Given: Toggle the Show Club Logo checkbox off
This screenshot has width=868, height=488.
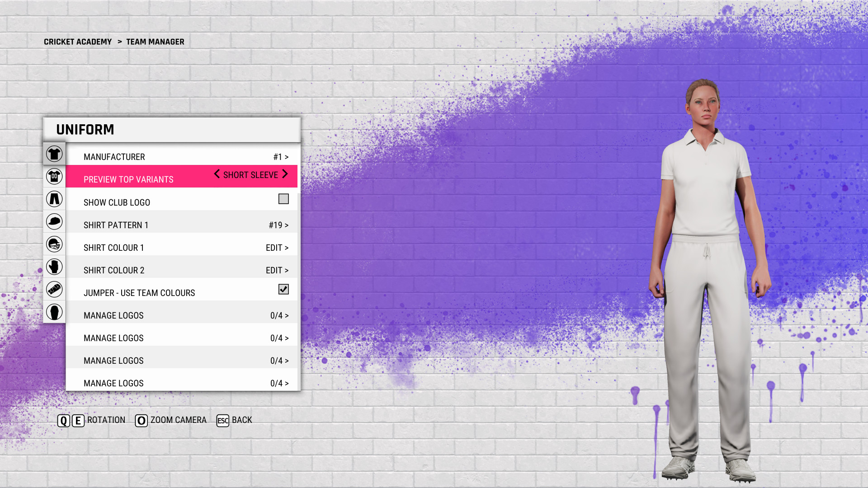Looking at the screenshot, I should (283, 199).
